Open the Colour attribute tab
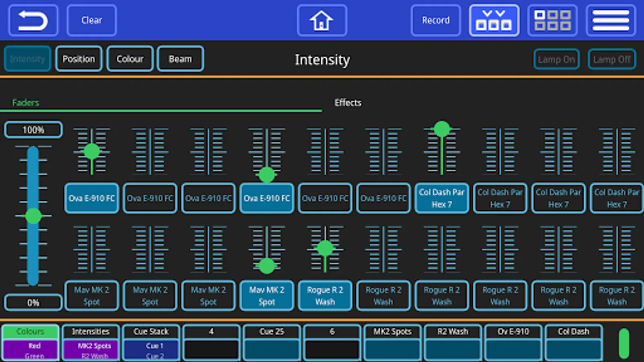Screen dimensions: 644x362 pos(130,59)
